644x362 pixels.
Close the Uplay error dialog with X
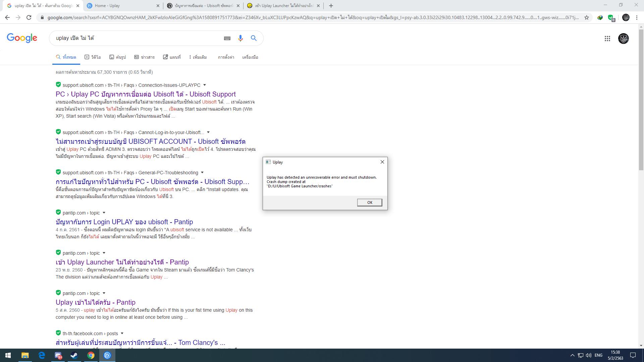point(382,162)
